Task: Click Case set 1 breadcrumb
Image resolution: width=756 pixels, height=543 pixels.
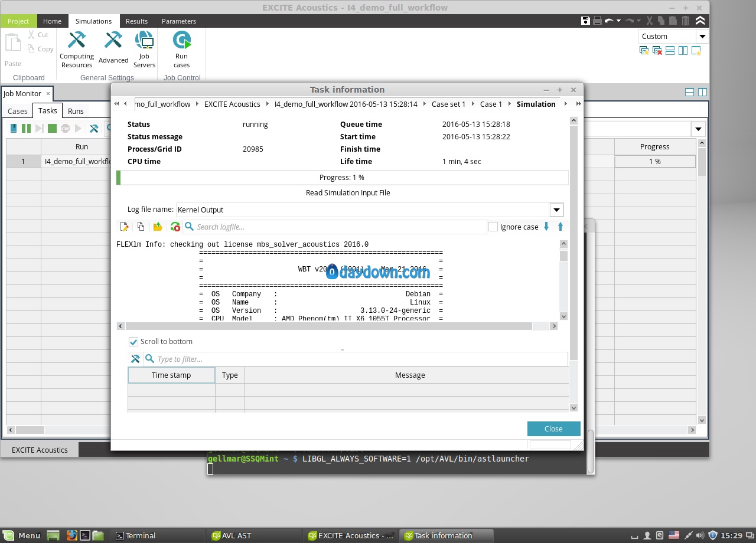Action: pyautogui.click(x=448, y=104)
